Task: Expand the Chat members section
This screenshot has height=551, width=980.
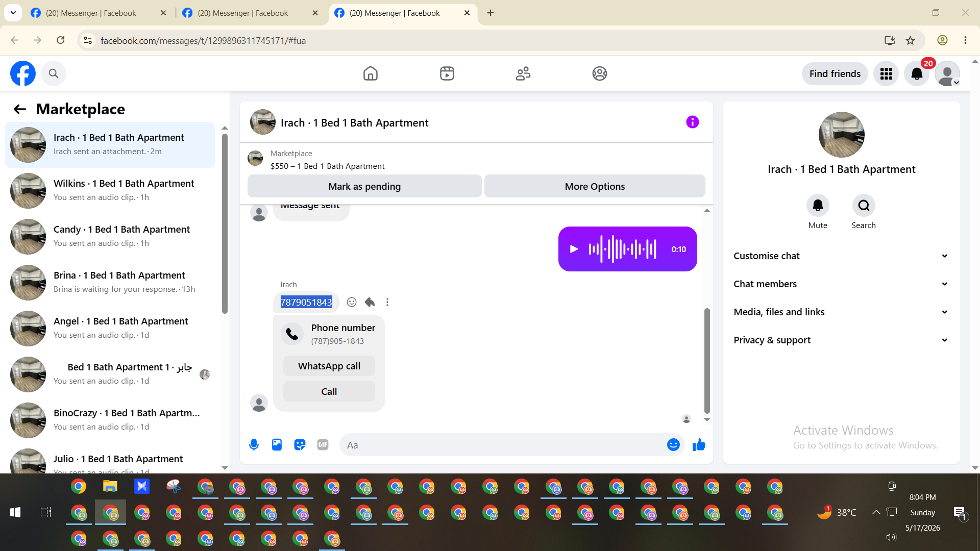Action: (x=841, y=284)
